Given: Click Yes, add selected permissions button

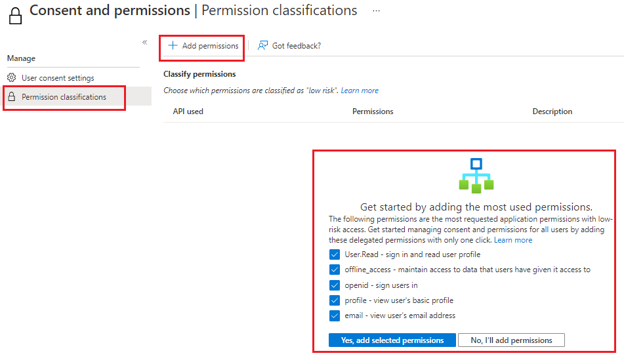Looking at the screenshot, I should click(x=392, y=340).
